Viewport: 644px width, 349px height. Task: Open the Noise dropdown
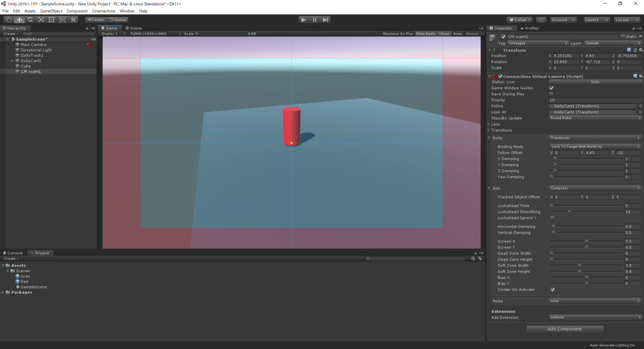(x=595, y=301)
